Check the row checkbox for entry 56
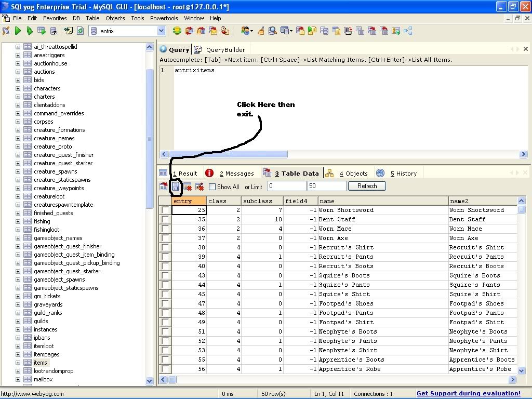Screen dimensions: 532x399 (165, 369)
